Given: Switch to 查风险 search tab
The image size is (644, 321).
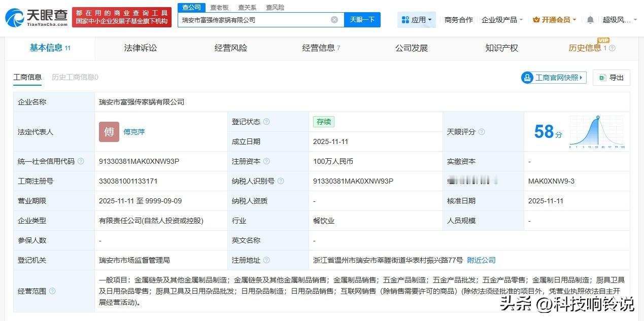Looking at the screenshot, I should click(x=275, y=7).
